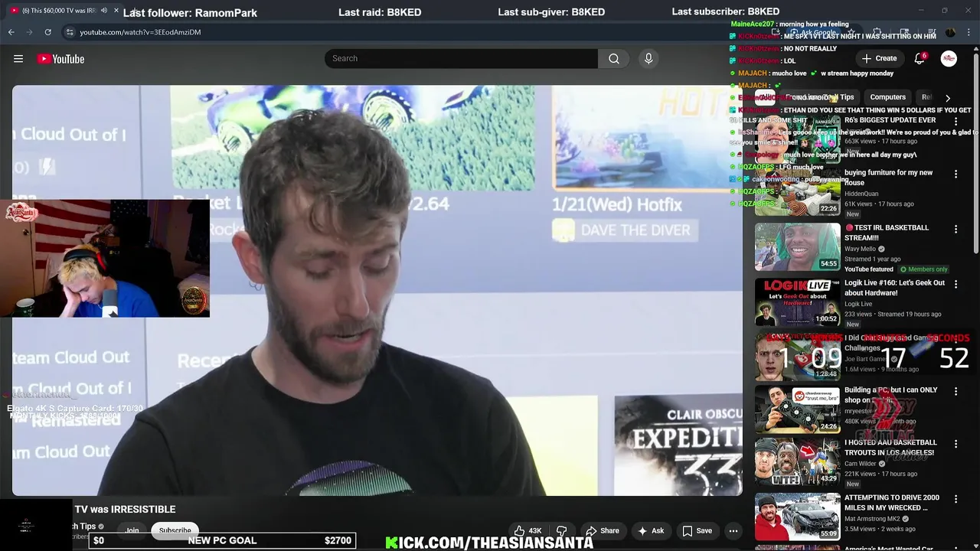Click the video title "TV was IRRESISTIBLE"
980x551 pixels.
point(125,509)
